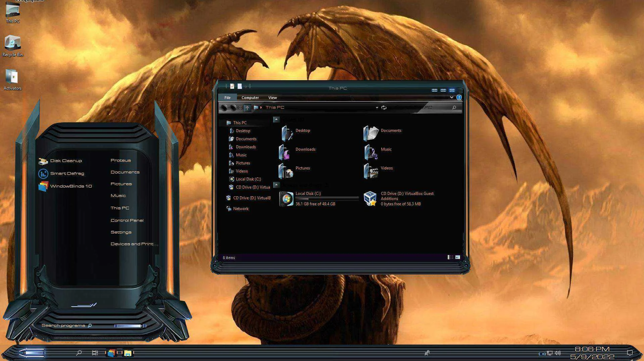This screenshot has height=361, width=644.
Task: Click the New Folder icon in Explorer's title bar
Action: 240,87
